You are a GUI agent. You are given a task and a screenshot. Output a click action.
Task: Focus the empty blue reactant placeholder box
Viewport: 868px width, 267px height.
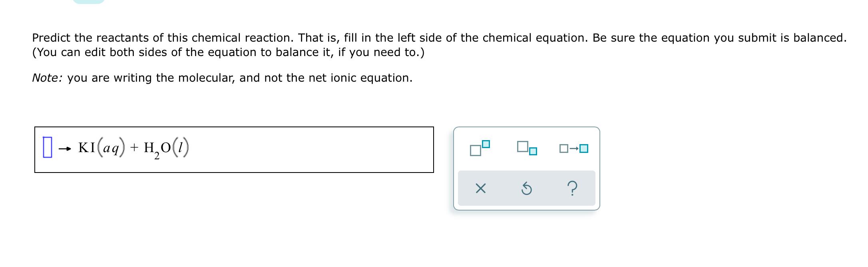[x=48, y=148]
